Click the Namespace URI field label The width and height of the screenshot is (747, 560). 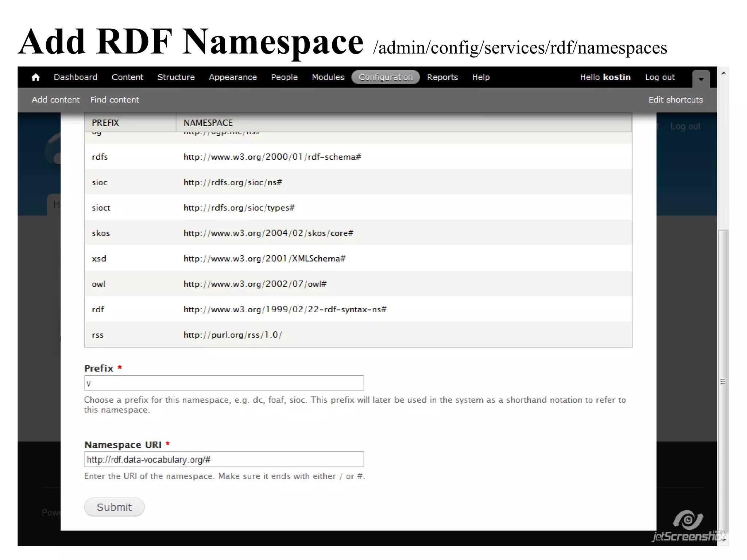pyautogui.click(x=123, y=445)
